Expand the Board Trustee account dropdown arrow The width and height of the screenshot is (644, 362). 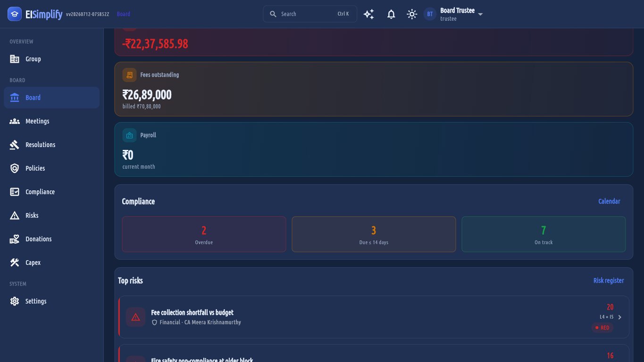[x=480, y=14]
